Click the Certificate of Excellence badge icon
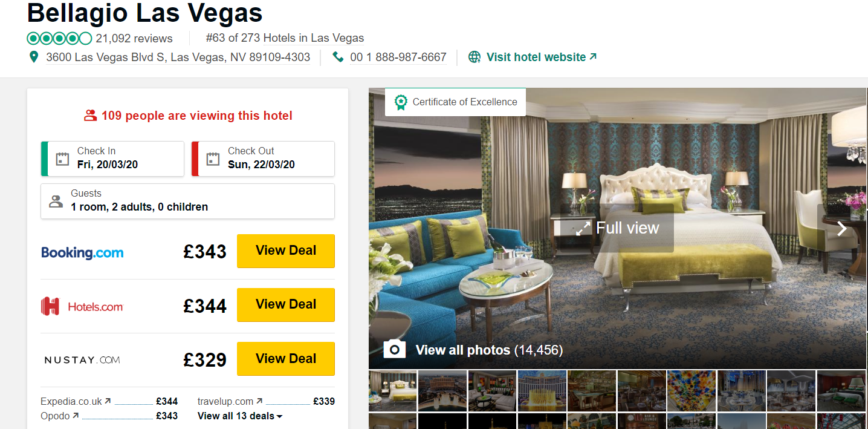 tap(400, 102)
